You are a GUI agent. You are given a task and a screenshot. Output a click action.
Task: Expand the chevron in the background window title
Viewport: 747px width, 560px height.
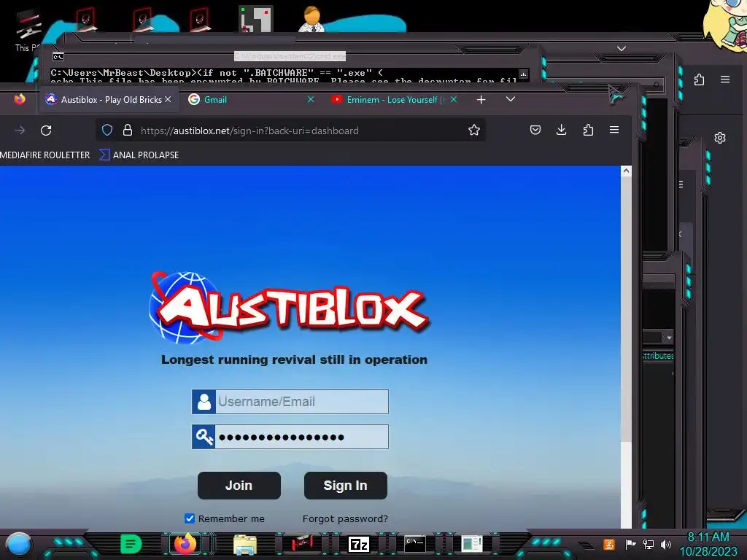[622, 49]
